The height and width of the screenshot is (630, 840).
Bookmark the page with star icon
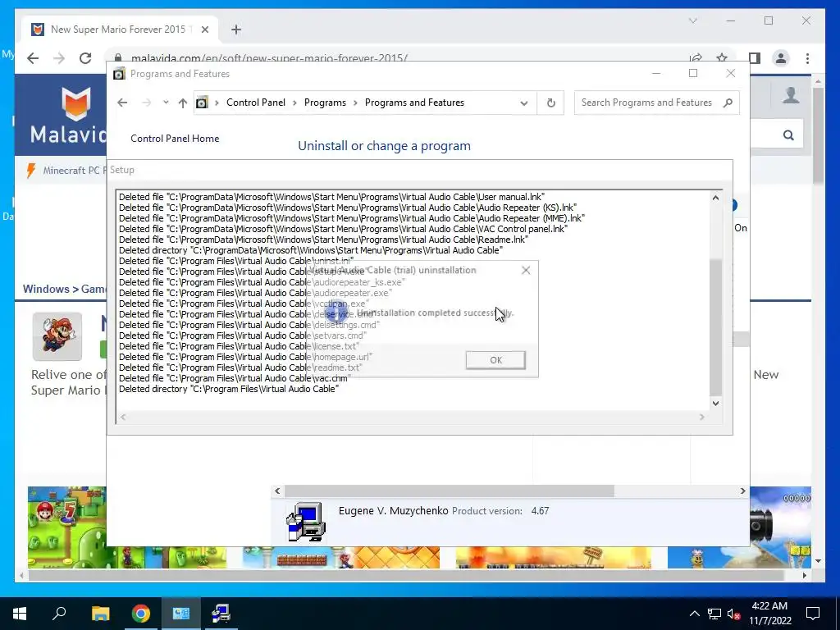722,58
